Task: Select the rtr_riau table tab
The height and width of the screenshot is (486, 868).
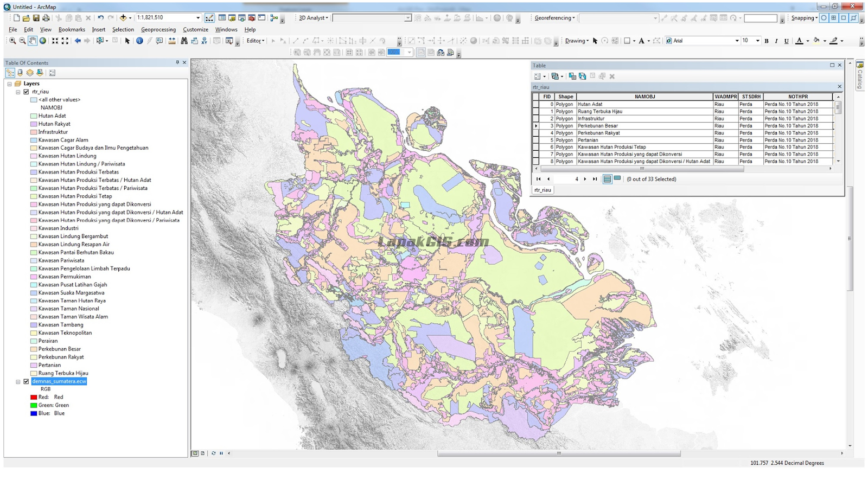Action: click(542, 190)
